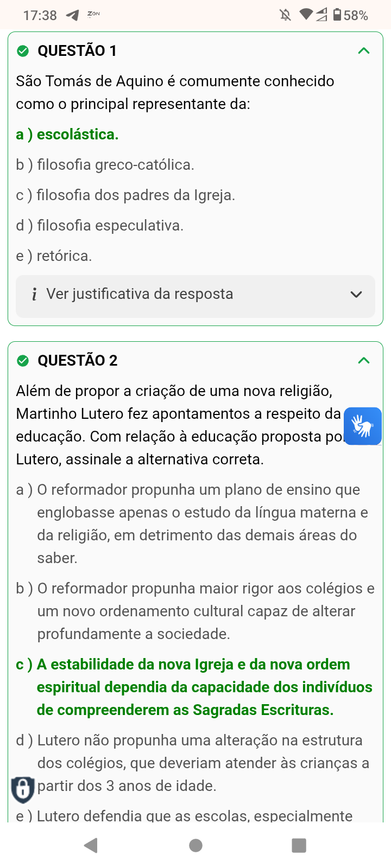Image resolution: width=391 pixels, height=868 pixels.
Task: Tap the green check icon beside Questão 1
Action: 23,51
